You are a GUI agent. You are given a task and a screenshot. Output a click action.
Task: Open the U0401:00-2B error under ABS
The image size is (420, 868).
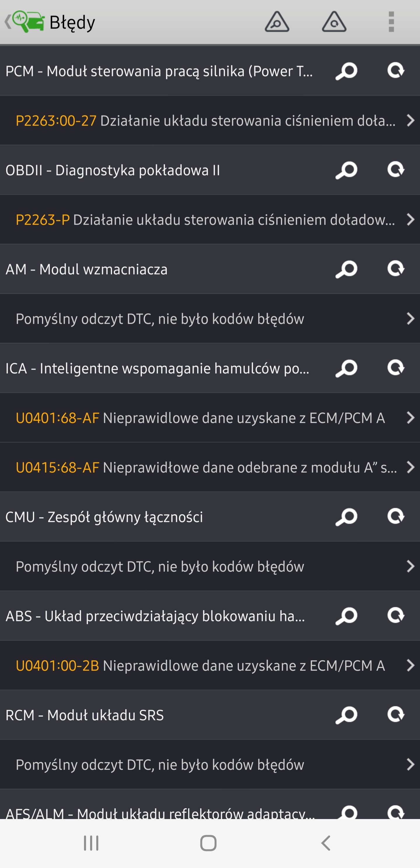pos(209,665)
